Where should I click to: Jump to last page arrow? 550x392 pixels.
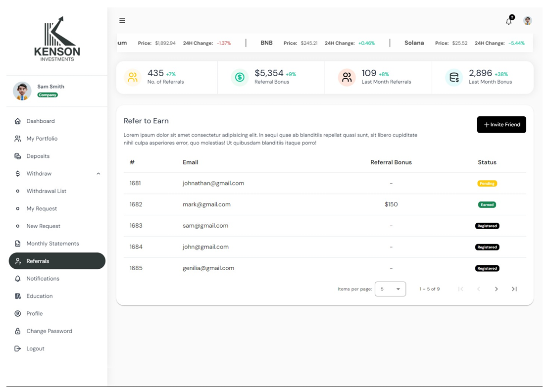[514, 289]
